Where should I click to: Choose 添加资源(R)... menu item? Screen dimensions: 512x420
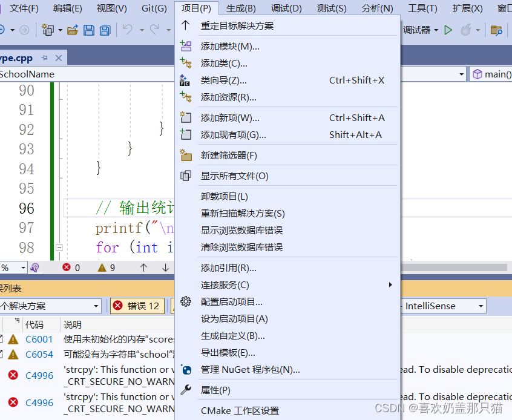[x=287, y=97]
